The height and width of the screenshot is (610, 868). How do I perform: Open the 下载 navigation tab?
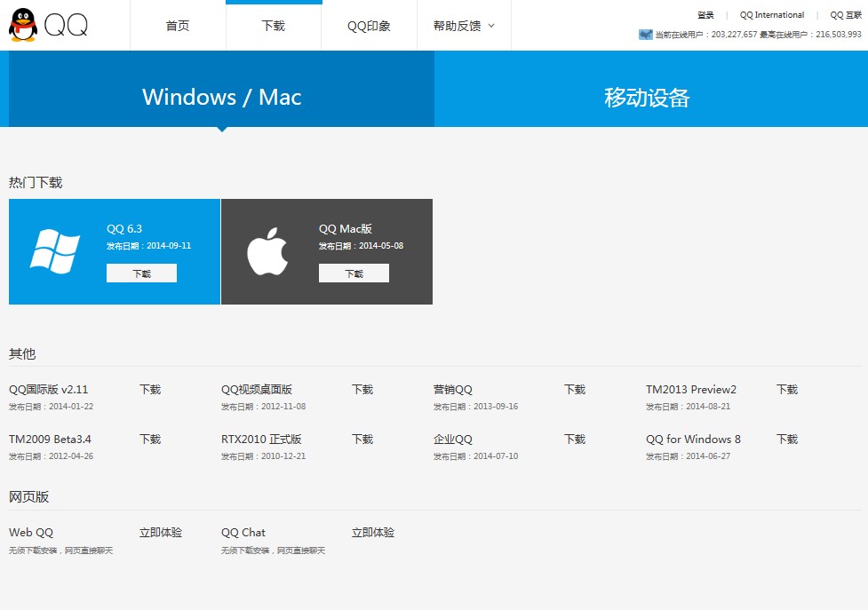(274, 26)
